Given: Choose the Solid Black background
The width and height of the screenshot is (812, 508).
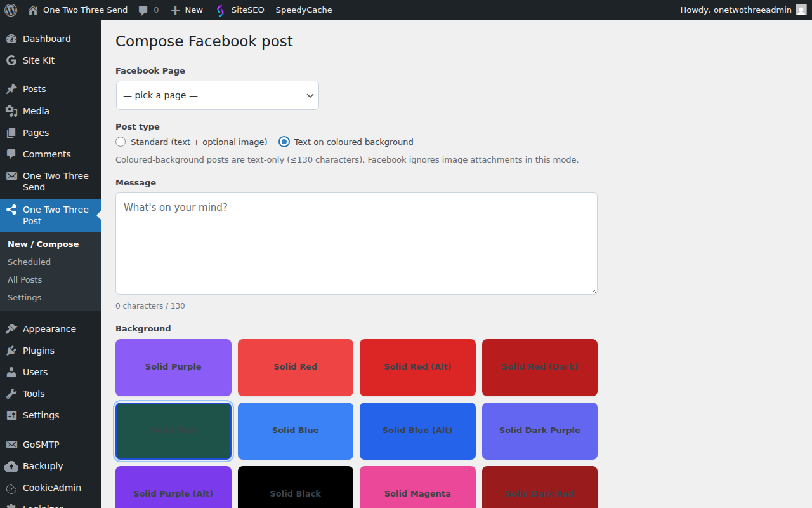Looking at the screenshot, I should [x=296, y=487].
